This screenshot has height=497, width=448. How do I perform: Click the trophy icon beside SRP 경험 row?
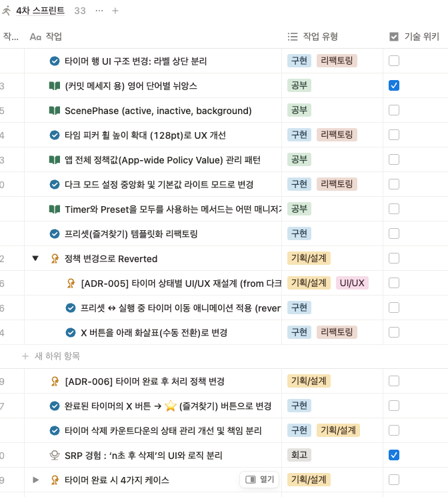(x=55, y=456)
